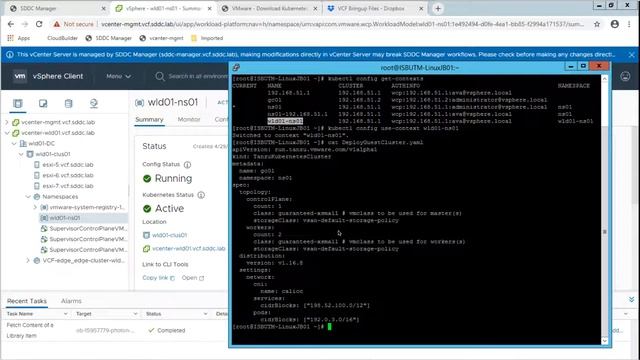Switch to the Monitor tab
The height and width of the screenshot is (360, 640).
pos(189,120)
